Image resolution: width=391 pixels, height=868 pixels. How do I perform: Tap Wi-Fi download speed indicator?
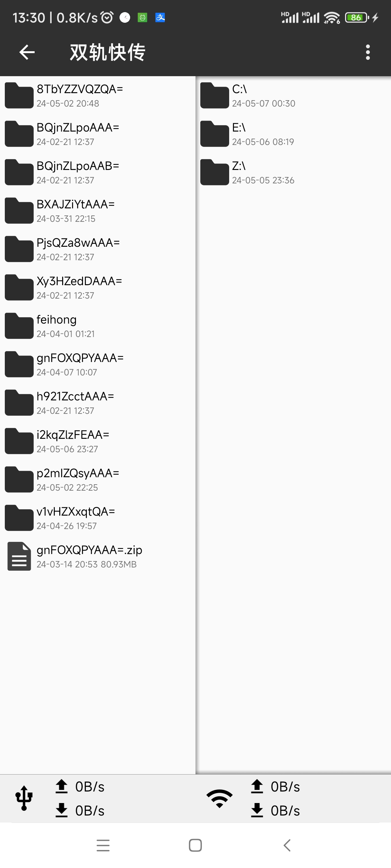click(x=275, y=810)
